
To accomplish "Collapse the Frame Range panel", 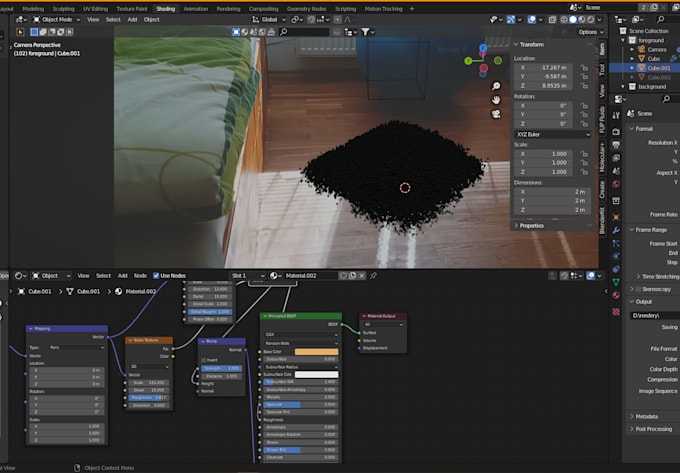I will 632,230.
